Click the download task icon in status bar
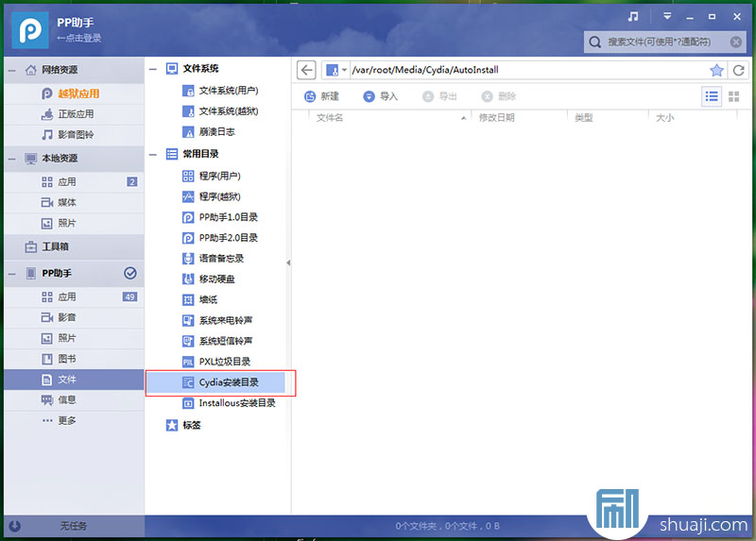 [15, 526]
